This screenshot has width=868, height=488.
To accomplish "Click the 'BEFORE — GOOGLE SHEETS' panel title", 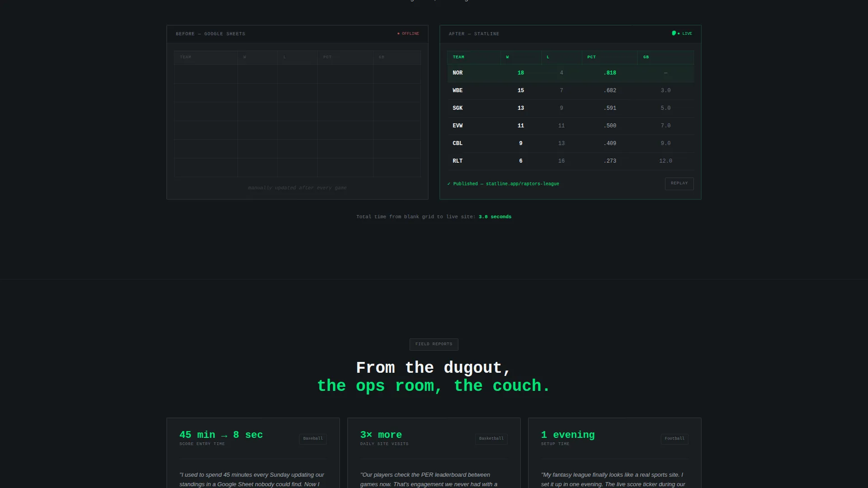I will pos(211,34).
